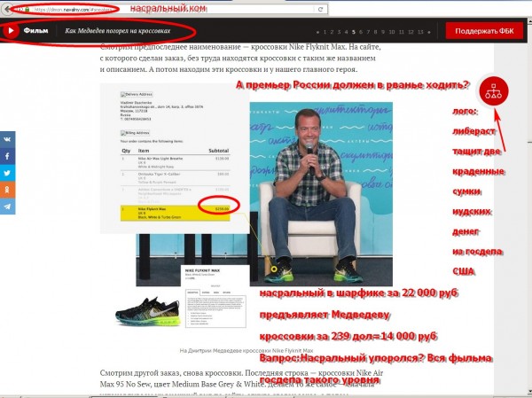Jump to page 1 in pagination
The width and height of the screenshot is (532, 398).
point(325,32)
